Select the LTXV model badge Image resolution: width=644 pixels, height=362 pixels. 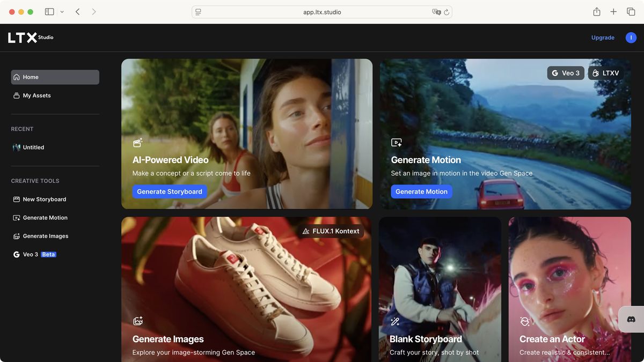pos(606,73)
